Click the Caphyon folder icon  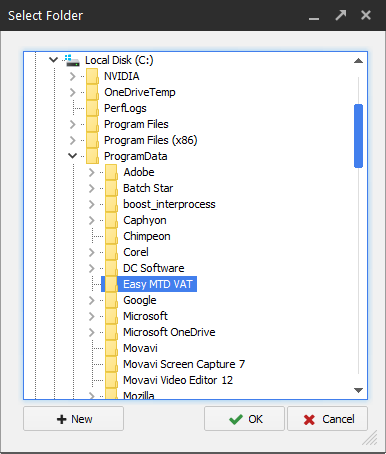click(x=111, y=220)
